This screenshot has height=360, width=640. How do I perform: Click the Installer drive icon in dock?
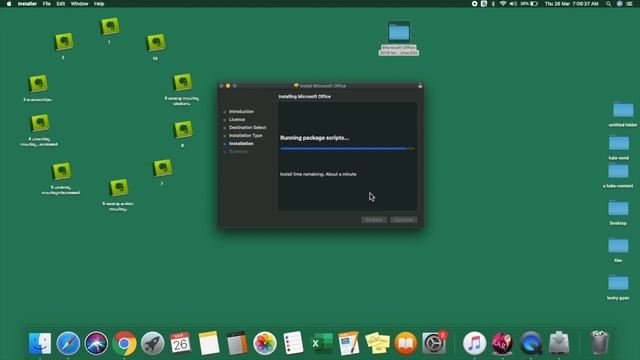tap(559, 343)
